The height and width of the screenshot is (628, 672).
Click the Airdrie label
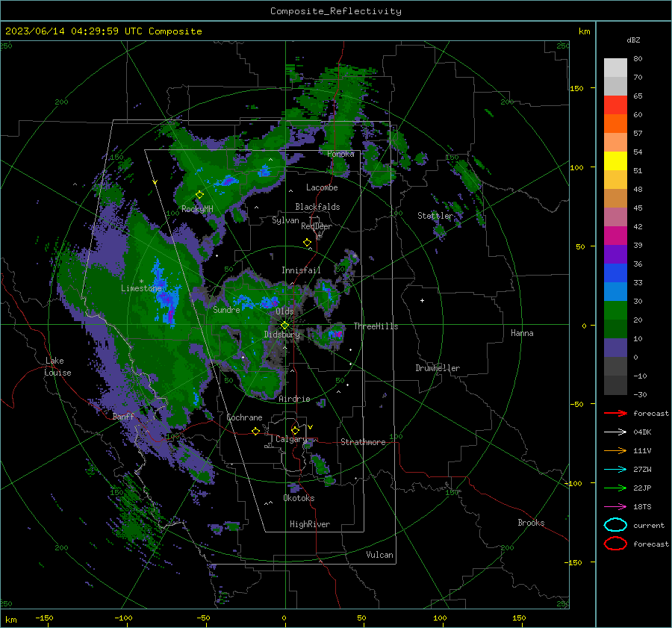click(x=294, y=399)
